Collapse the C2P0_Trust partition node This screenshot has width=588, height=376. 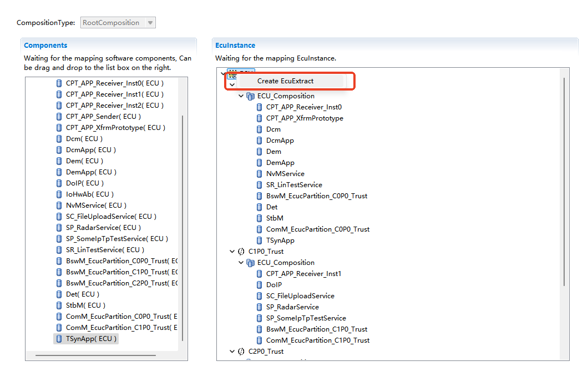click(x=232, y=352)
